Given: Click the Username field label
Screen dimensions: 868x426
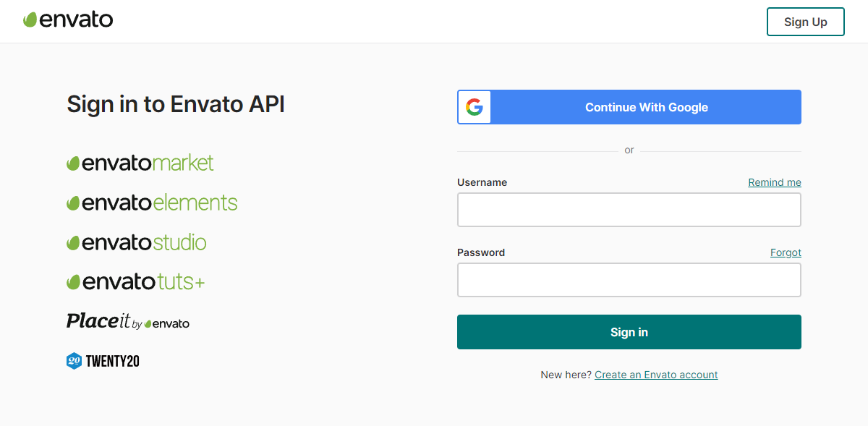Looking at the screenshot, I should point(482,182).
